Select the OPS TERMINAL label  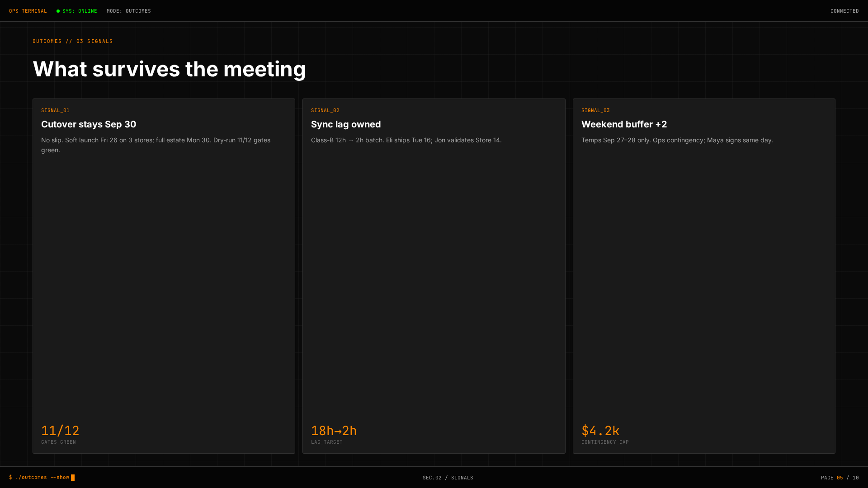(28, 11)
